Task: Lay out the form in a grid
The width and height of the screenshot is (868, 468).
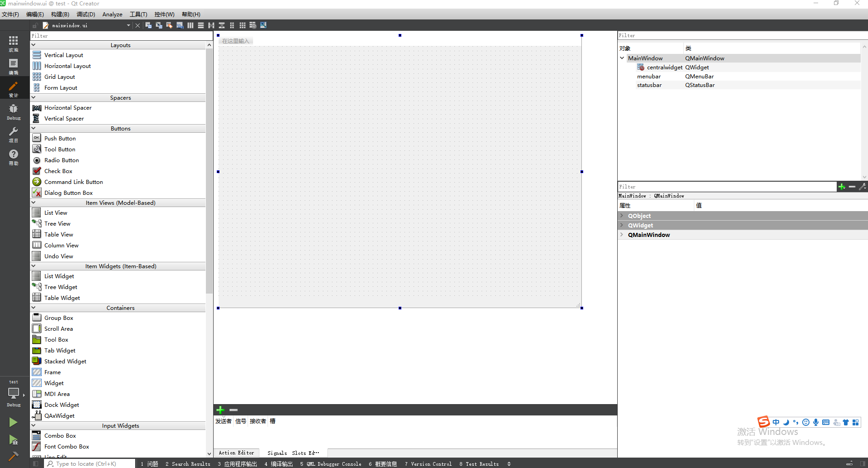Action: coord(243,25)
